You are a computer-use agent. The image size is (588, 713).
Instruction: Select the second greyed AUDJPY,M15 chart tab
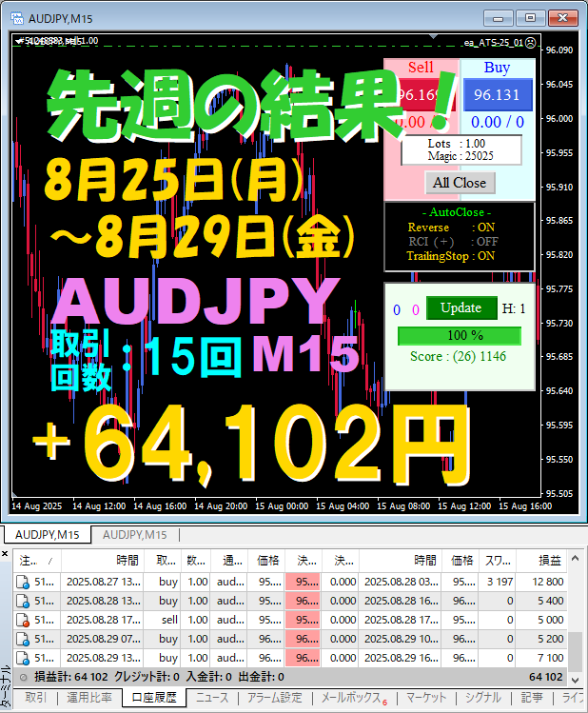[x=134, y=535]
